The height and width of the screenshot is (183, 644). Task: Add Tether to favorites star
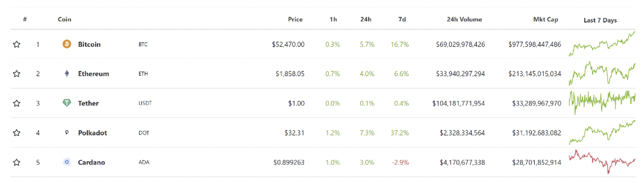coord(17,103)
